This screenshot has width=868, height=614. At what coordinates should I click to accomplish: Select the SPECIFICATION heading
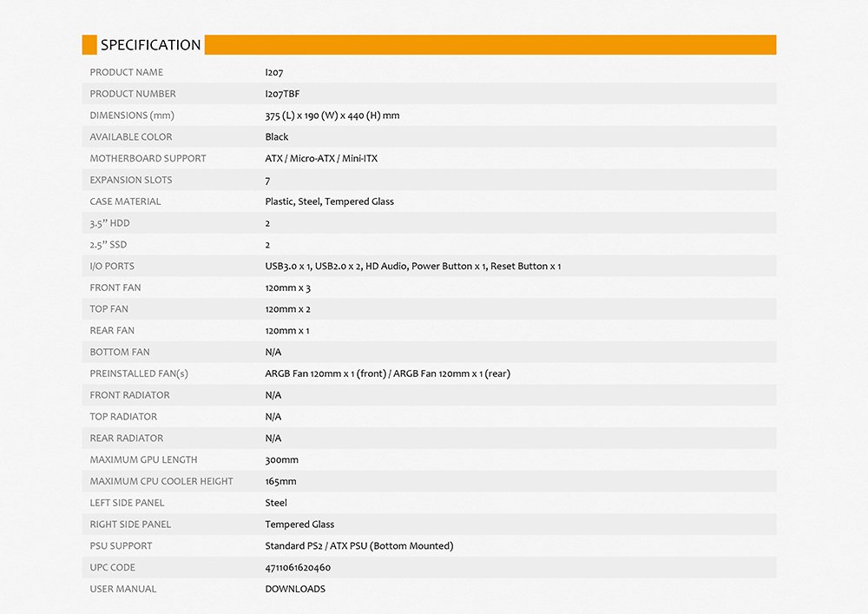[150, 45]
